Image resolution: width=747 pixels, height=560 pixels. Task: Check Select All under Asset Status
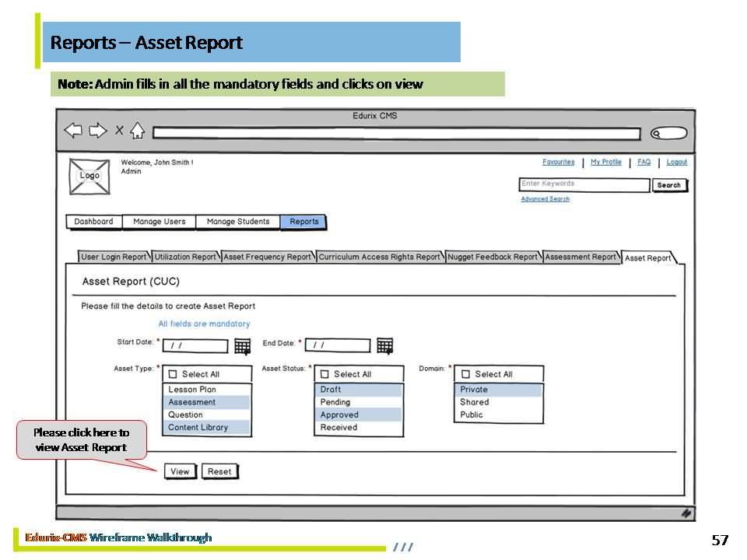(x=325, y=374)
